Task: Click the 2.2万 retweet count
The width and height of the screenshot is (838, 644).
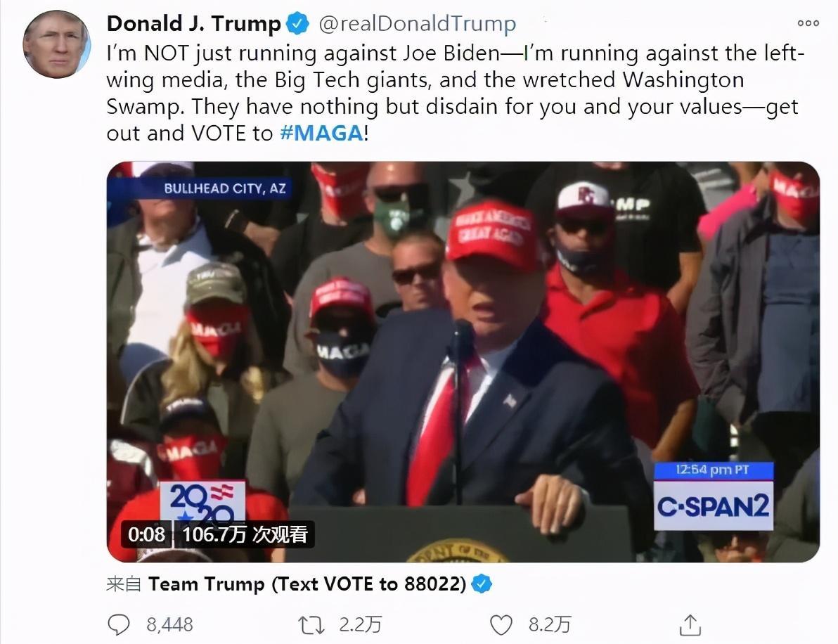Action: [361, 625]
